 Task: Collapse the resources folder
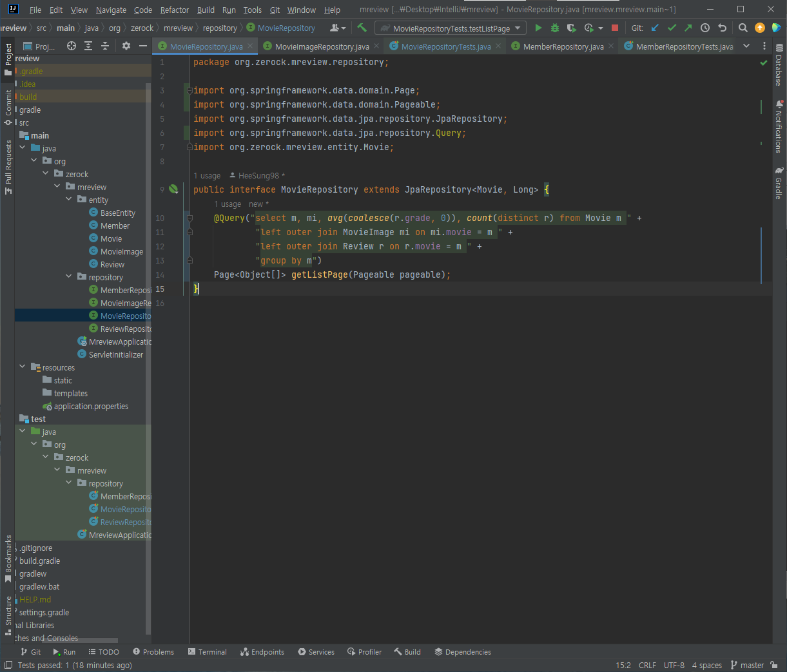click(23, 367)
